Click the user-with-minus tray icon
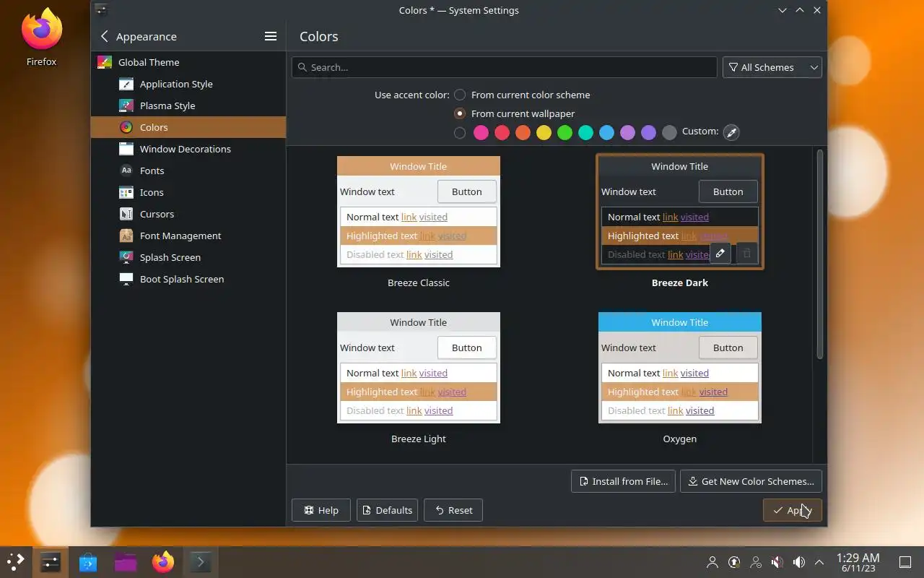 (x=756, y=562)
